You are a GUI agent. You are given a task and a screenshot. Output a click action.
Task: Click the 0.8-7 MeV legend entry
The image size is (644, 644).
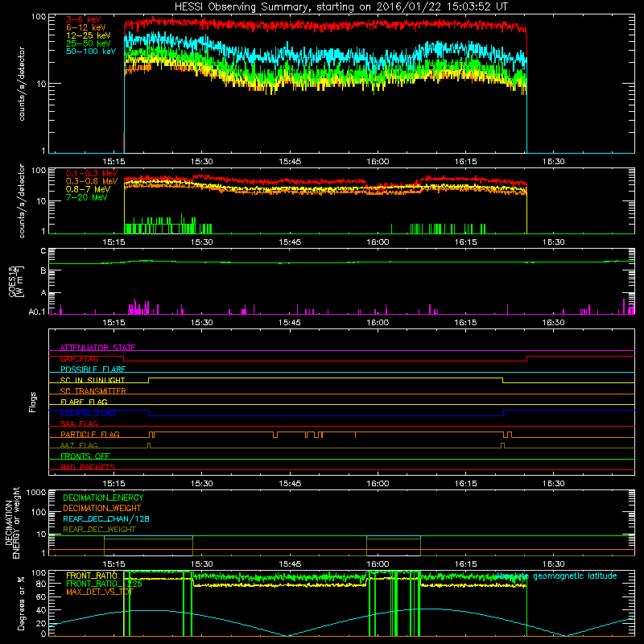(88, 189)
